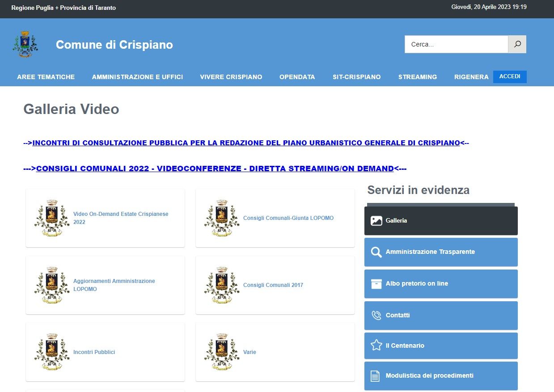Click the Regione Puglia + Provincia di Taranto text
The image size is (554, 392).
(63, 8)
